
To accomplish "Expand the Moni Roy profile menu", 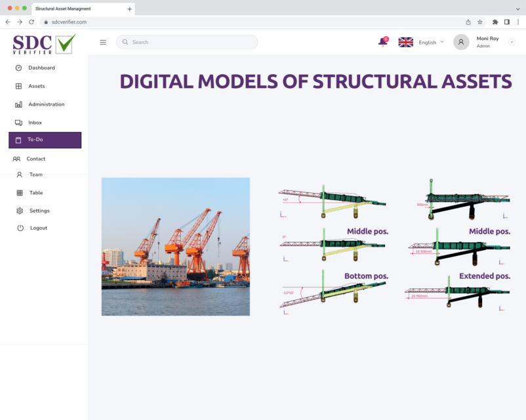I will (x=512, y=42).
